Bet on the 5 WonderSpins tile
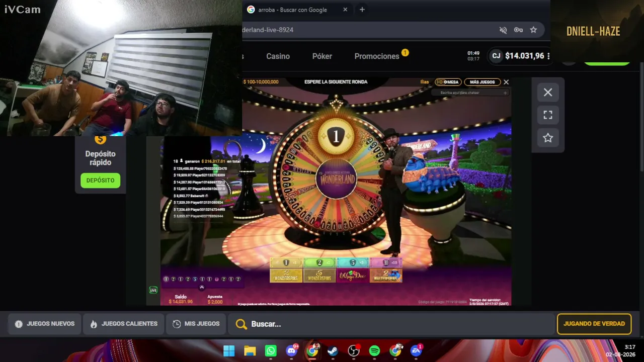The image size is (644, 362). tap(319, 276)
